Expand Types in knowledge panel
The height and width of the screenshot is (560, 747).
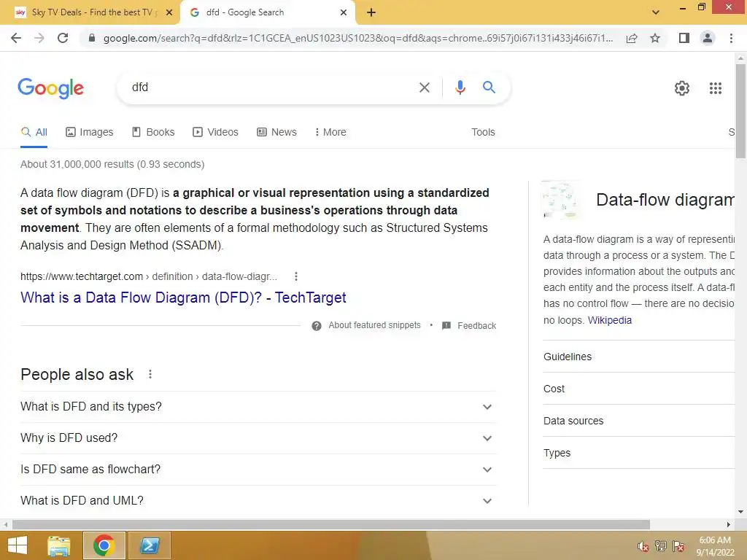[x=639, y=453]
